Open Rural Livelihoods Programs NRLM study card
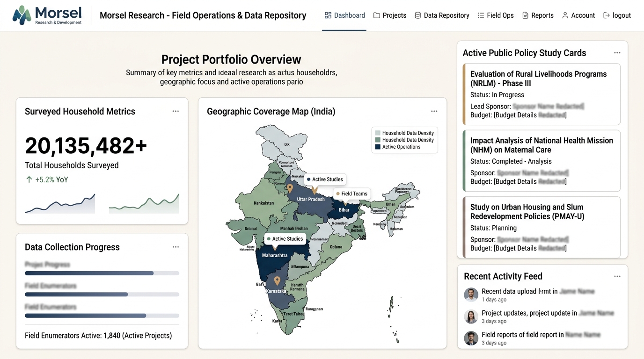Screen dimensions: 644x359 542,94
